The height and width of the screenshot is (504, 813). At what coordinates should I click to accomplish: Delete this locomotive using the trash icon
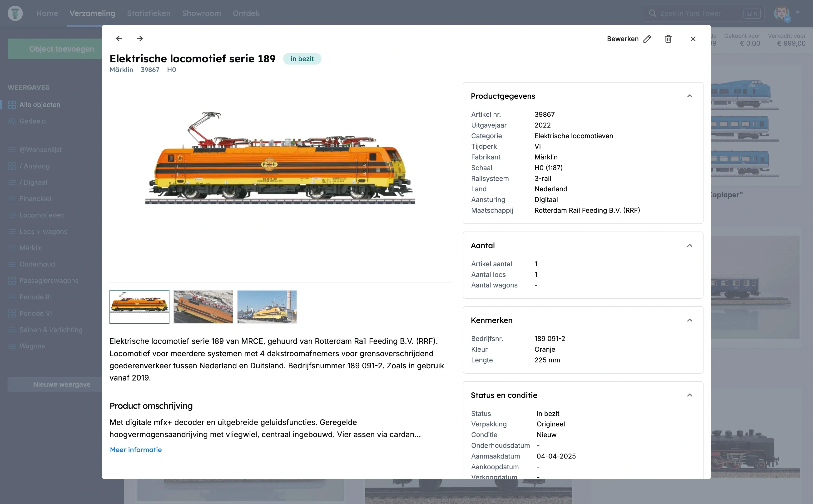(x=668, y=39)
